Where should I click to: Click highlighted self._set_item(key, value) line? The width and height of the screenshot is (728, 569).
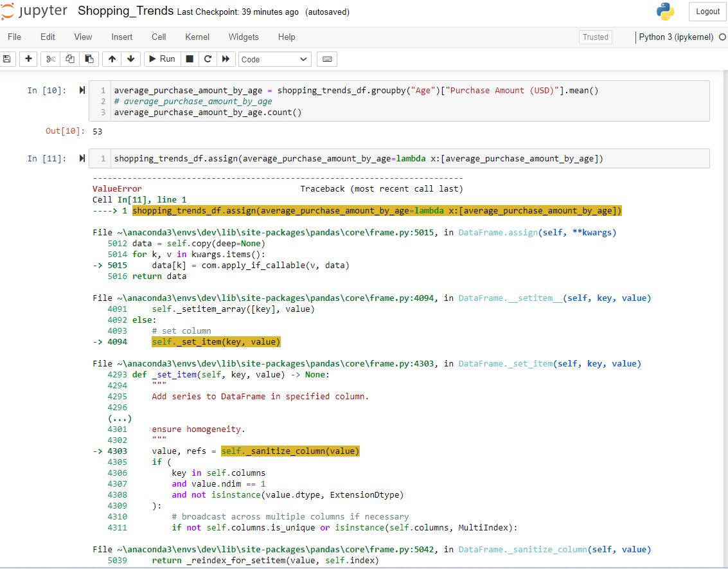pos(216,342)
